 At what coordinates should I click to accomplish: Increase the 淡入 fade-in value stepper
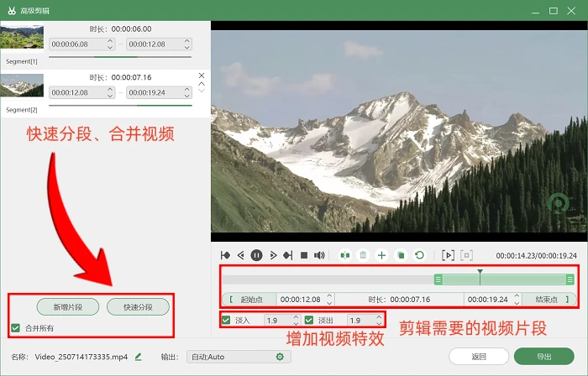(296, 317)
